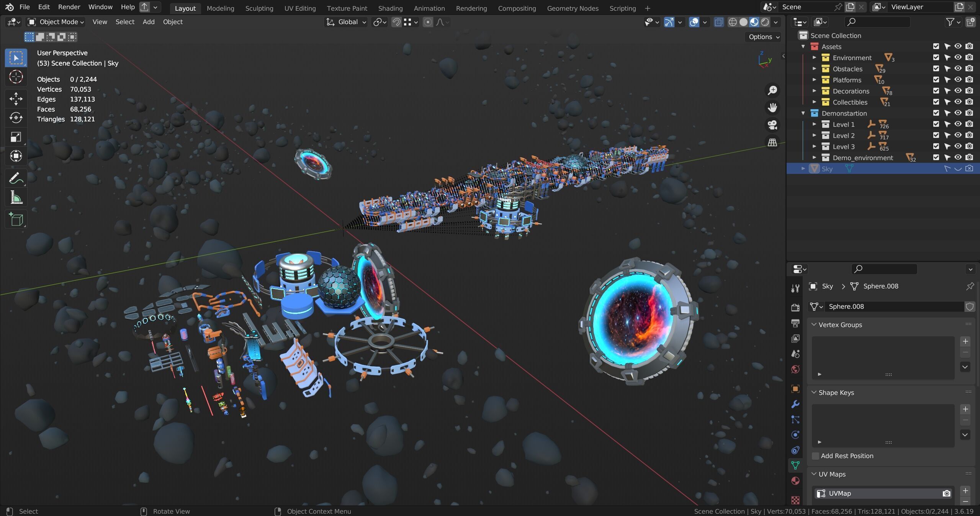The height and width of the screenshot is (516, 980).
Task: Toggle camera view button in viewport
Action: click(x=772, y=125)
